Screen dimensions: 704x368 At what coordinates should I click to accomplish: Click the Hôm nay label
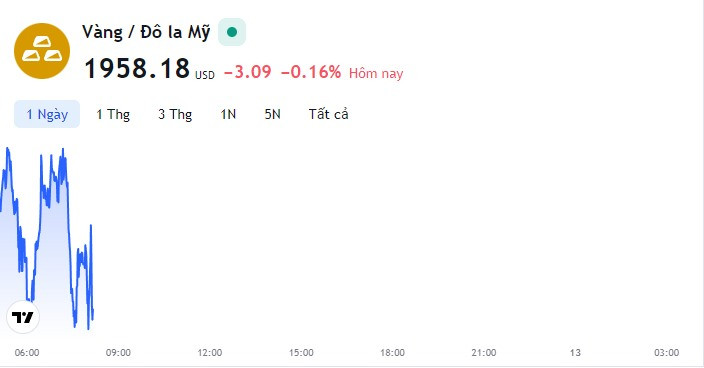tap(376, 73)
